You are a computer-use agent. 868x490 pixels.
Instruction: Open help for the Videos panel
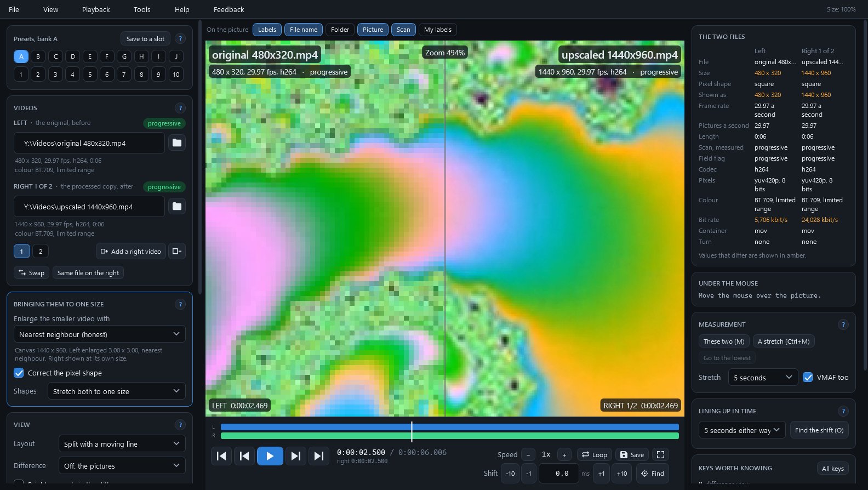(x=180, y=108)
